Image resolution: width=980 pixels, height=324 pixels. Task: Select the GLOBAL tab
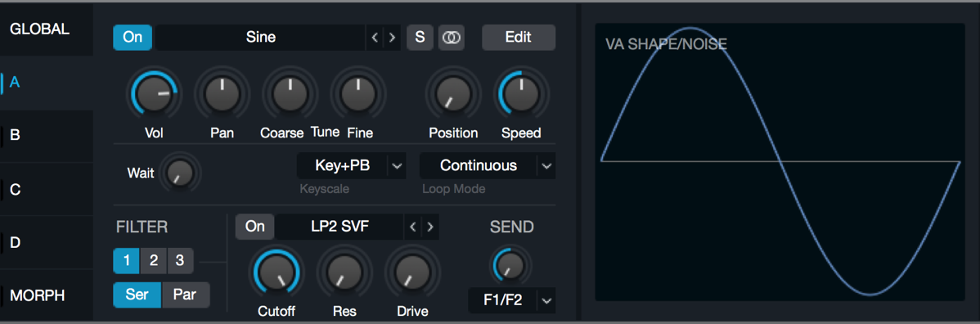click(x=47, y=29)
